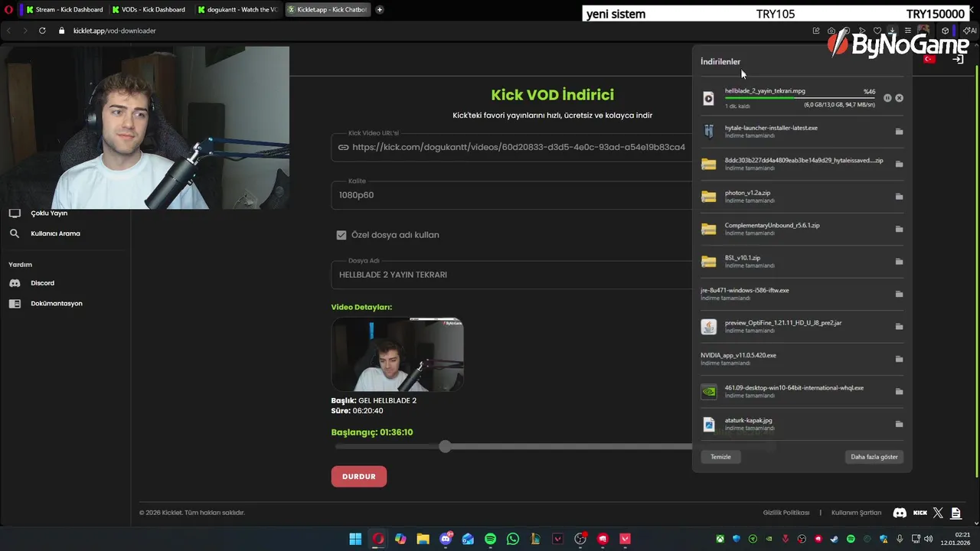Open folder for ComplementaryUnbound_r5.6.1.zip
The height and width of the screenshot is (551, 980).
tap(899, 229)
